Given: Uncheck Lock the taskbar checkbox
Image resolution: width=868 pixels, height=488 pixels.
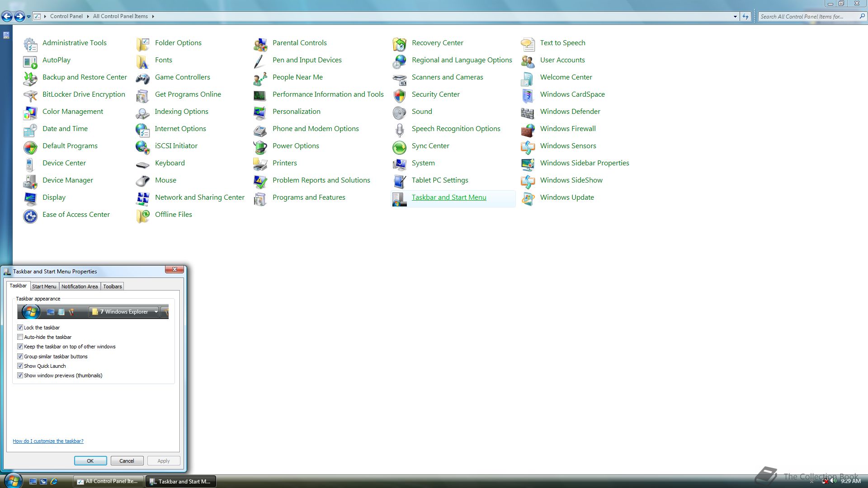Looking at the screenshot, I should click(x=20, y=327).
